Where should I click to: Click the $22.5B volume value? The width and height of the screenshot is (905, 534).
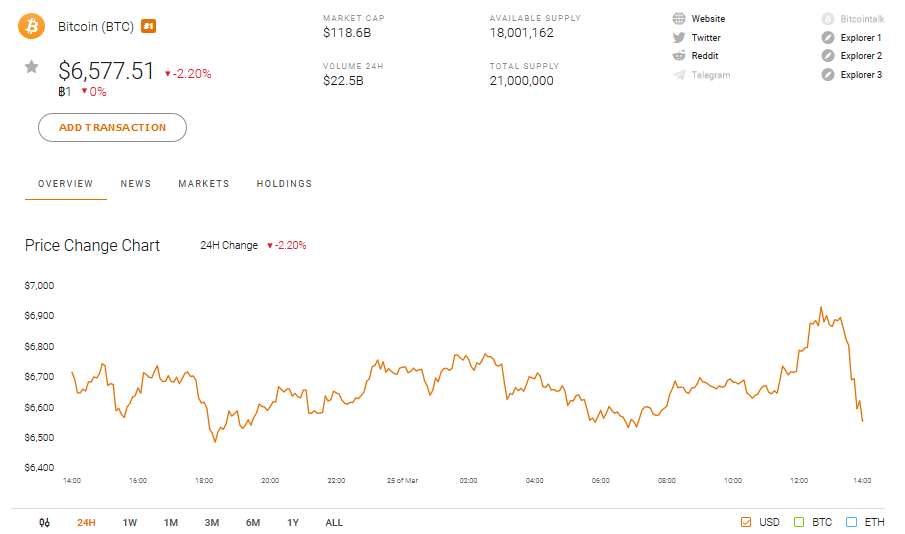(343, 81)
